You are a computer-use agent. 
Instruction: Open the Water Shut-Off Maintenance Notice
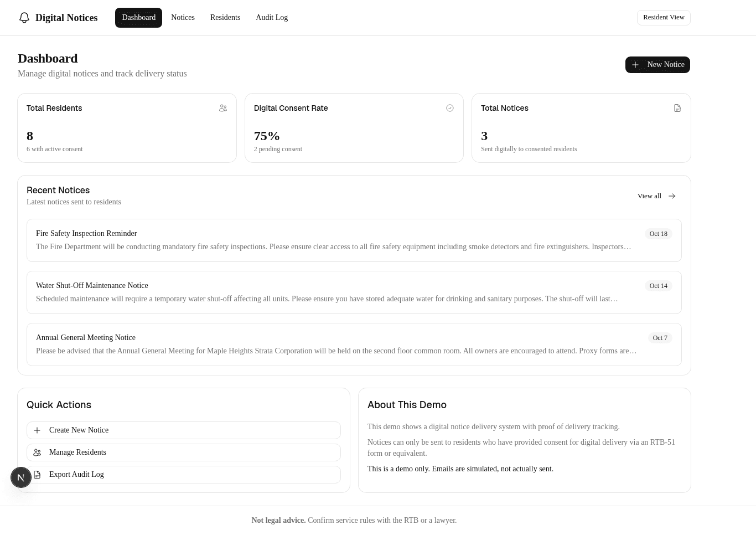tap(354, 292)
